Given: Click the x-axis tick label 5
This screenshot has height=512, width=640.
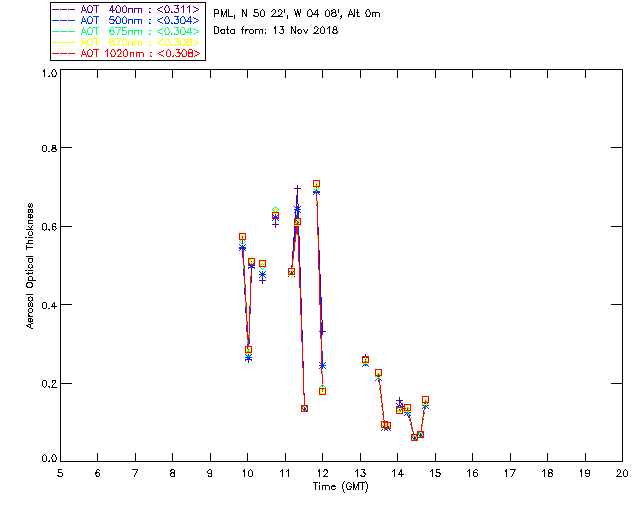Looking at the screenshot, I should point(60,473).
